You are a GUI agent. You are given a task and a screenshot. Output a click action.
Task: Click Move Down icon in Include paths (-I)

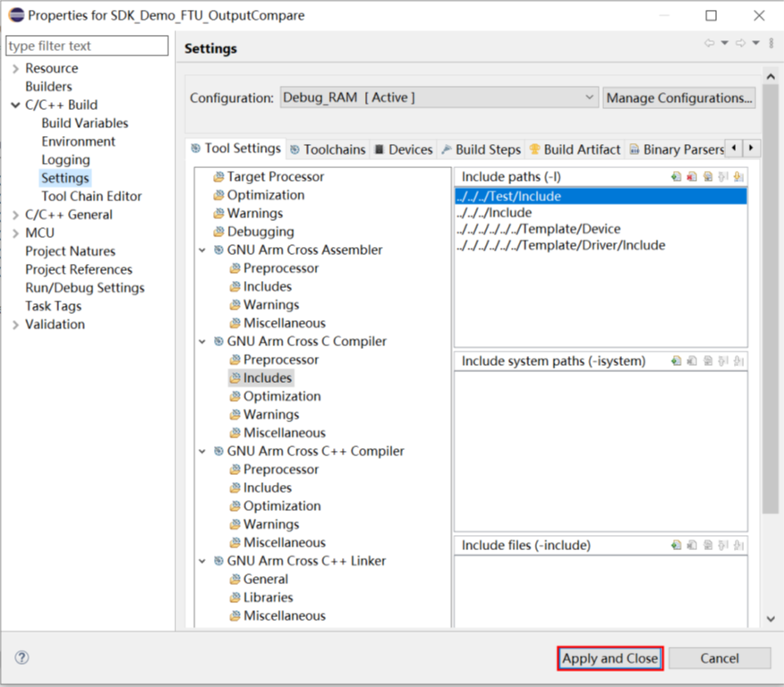coord(738,177)
